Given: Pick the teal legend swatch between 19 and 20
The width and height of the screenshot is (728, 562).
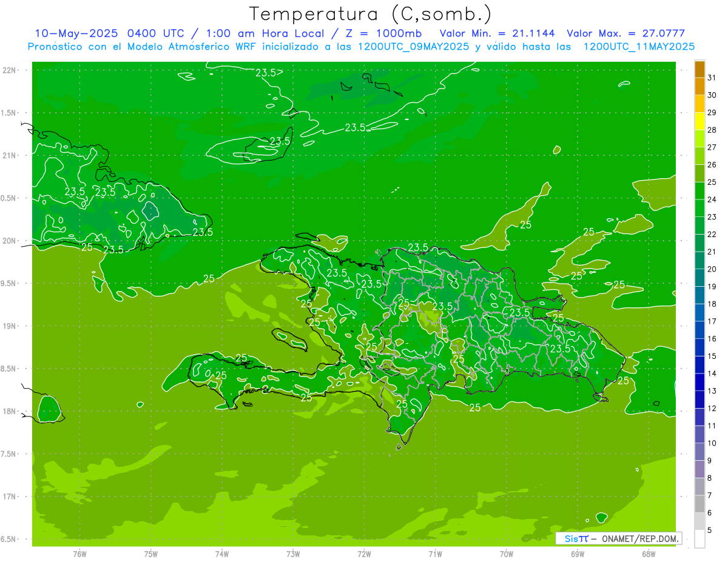Looking at the screenshot, I should [699, 278].
